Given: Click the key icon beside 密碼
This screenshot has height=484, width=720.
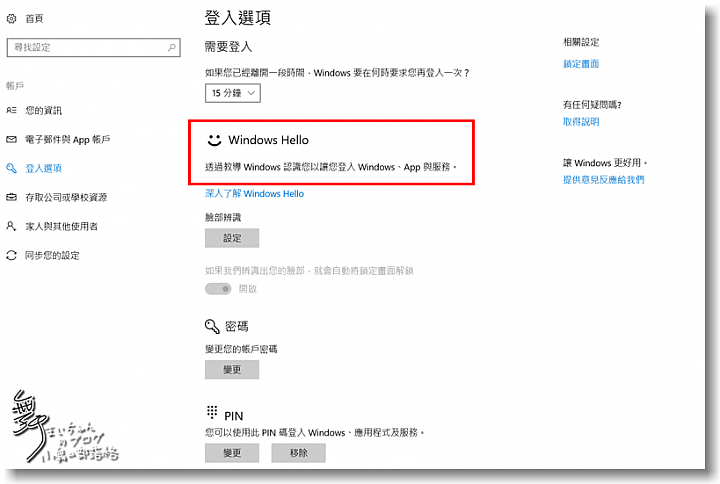Looking at the screenshot, I should click(x=212, y=326).
